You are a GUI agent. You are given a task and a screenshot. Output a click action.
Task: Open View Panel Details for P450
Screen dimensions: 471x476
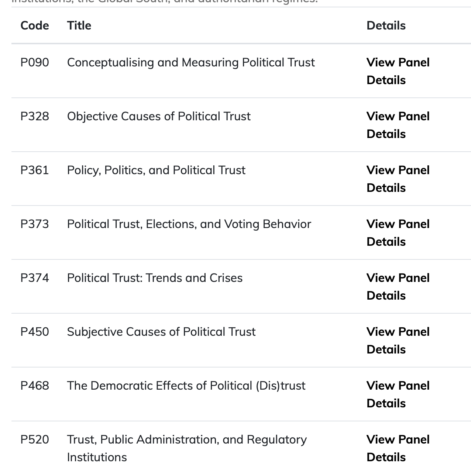(398, 340)
